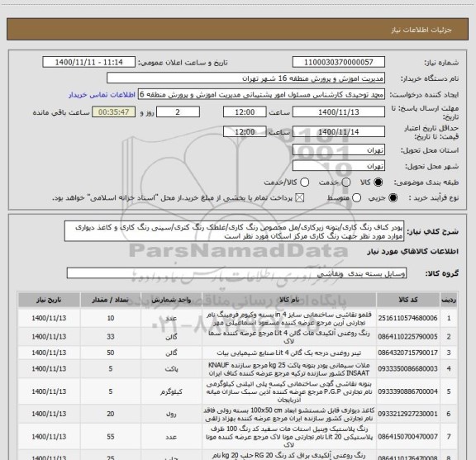Click the remaining days field showing 2
Image resolution: width=476 pixels, height=460 pixels.
pyautogui.click(x=178, y=112)
